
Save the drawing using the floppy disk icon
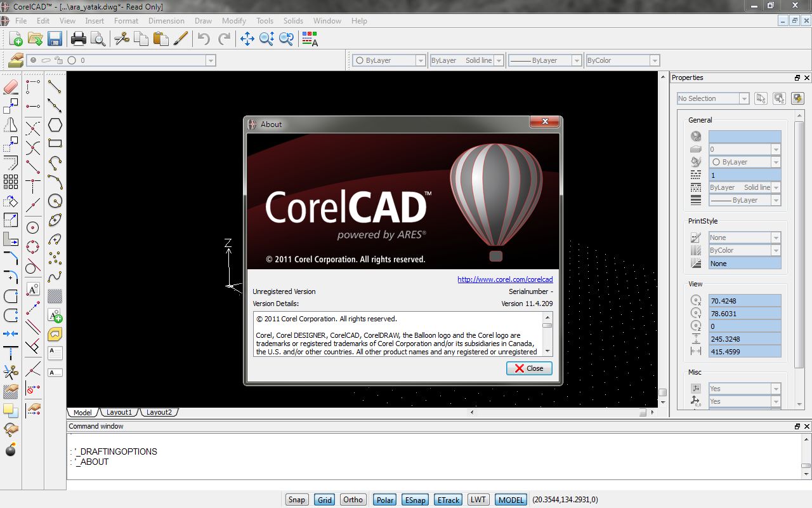[x=55, y=39]
